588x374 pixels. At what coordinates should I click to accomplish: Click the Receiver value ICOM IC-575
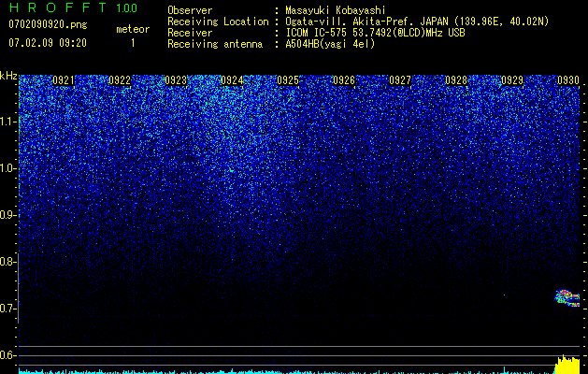pyautogui.click(x=375, y=33)
